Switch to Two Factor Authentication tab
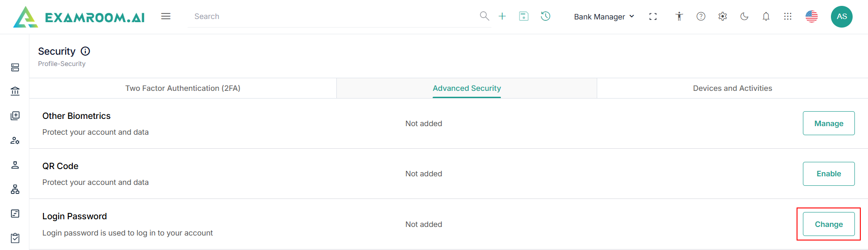Viewport: 868px width, 250px height. tap(183, 88)
